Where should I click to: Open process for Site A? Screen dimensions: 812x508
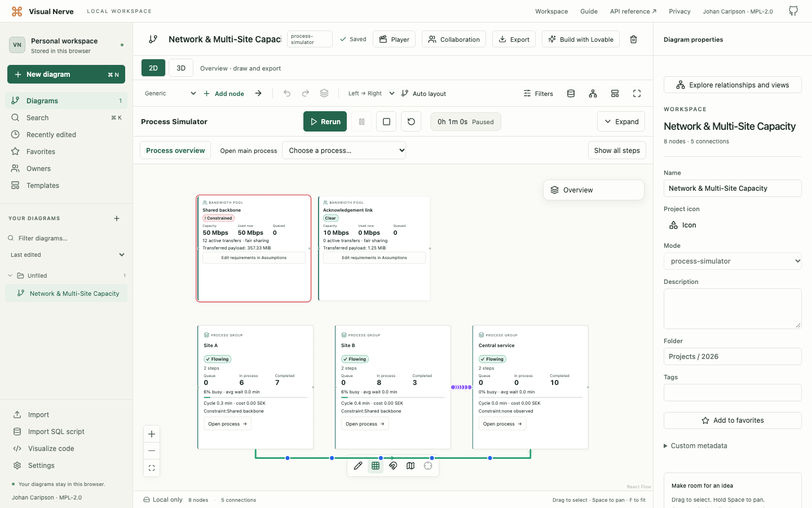(227, 424)
